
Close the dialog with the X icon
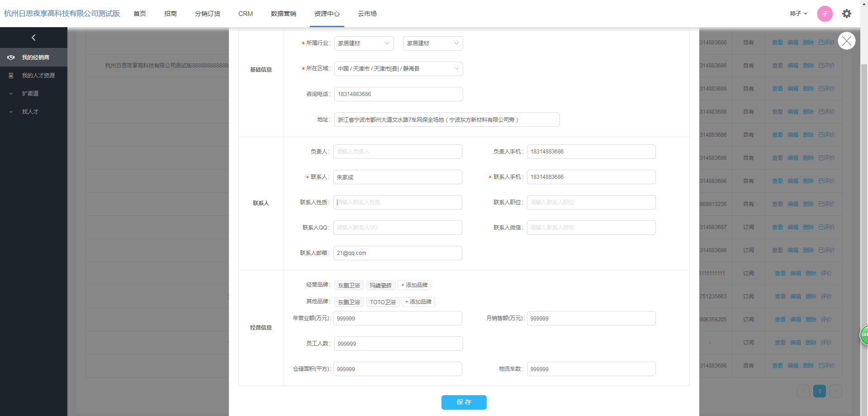pos(846,41)
